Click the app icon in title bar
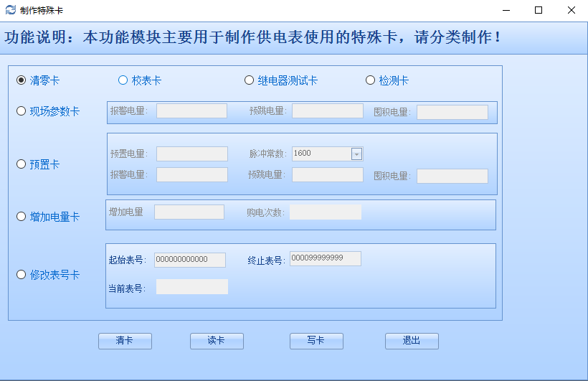This screenshot has height=381, width=588. click(x=10, y=10)
